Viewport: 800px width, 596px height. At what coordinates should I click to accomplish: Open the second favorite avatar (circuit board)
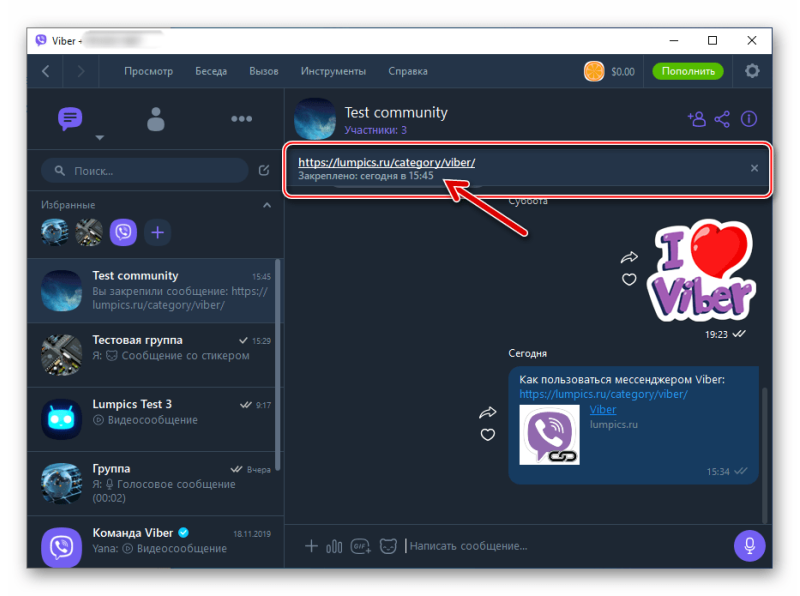(89, 233)
